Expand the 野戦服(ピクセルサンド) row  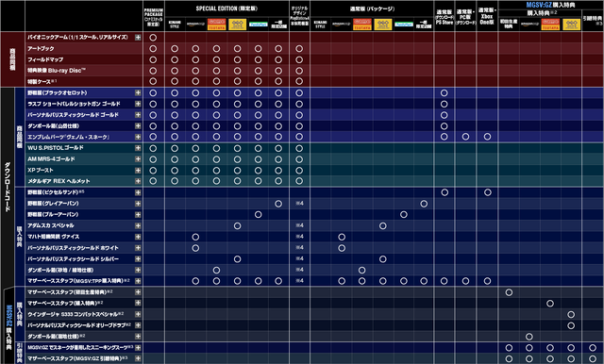tap(138, 192)
